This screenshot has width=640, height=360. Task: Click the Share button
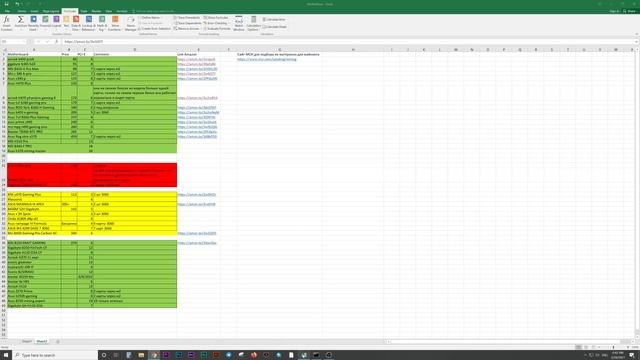coord(630,11)
